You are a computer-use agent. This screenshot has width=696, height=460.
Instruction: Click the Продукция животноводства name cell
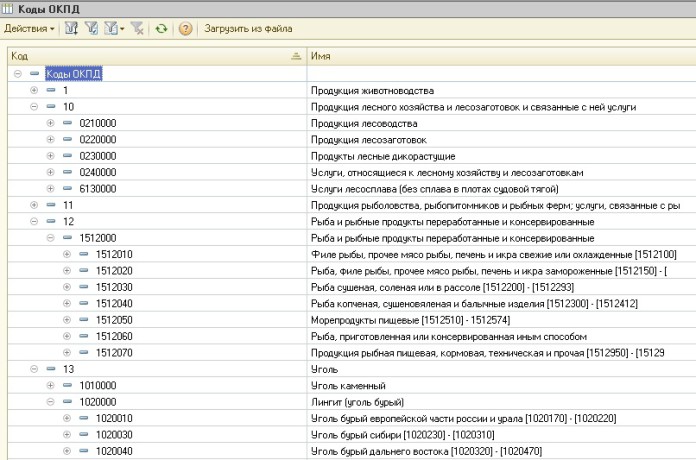(x=502, y=90)
